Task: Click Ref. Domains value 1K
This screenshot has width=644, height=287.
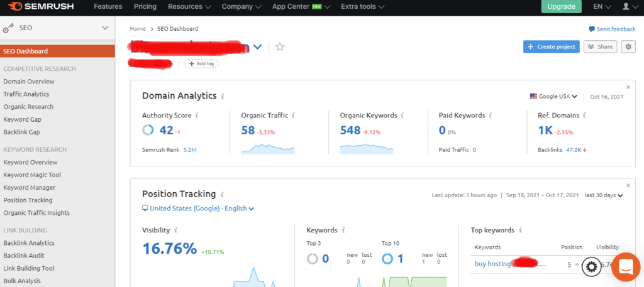Action: point(545,131)
